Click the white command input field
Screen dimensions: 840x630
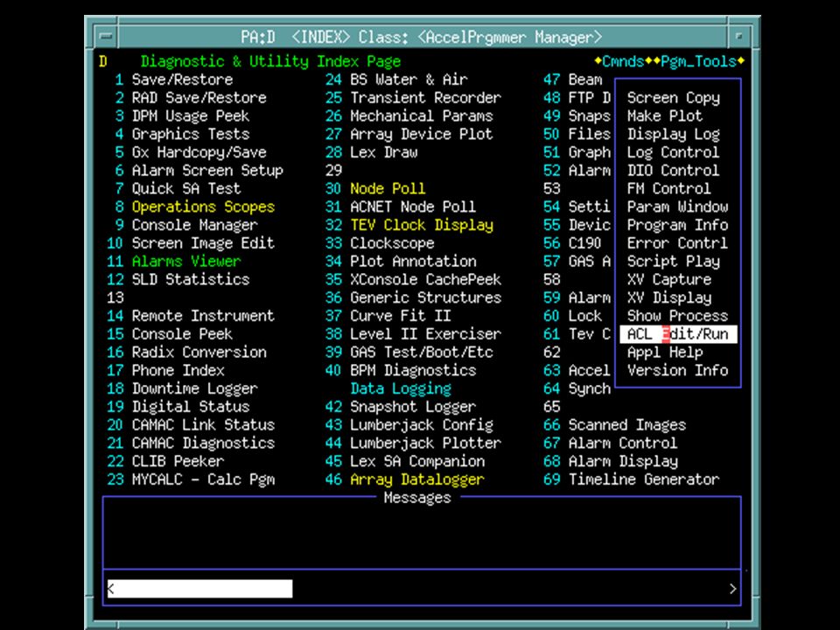point(199,589)
